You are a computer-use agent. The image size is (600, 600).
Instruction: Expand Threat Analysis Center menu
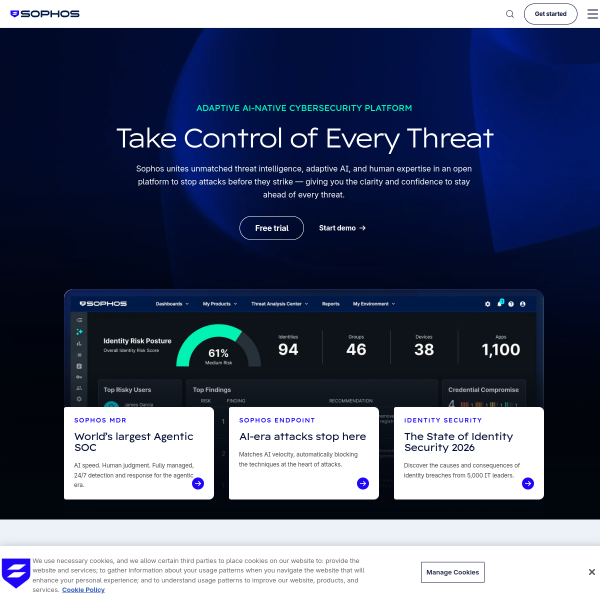279,304
